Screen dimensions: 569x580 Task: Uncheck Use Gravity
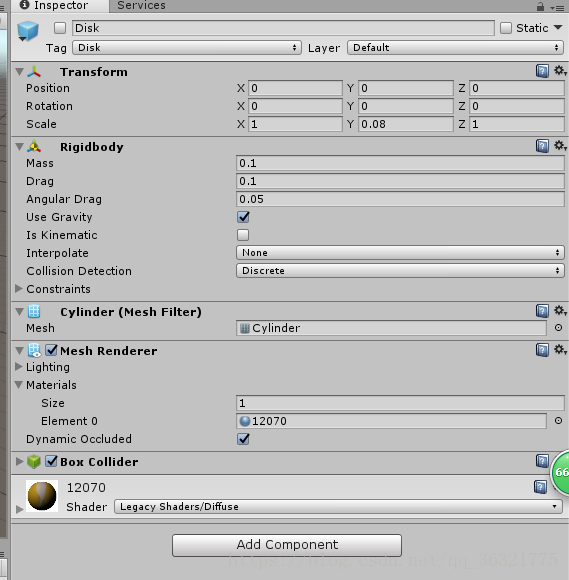(243, 217)
